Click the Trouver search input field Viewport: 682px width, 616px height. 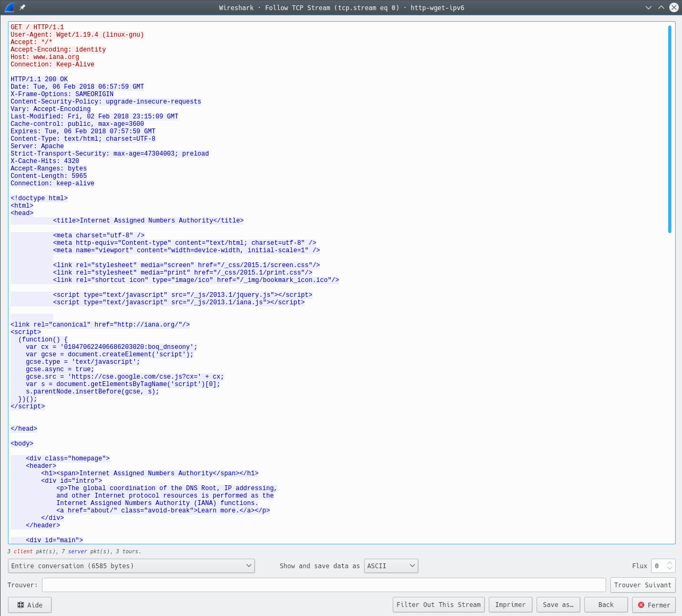(324, 585)
